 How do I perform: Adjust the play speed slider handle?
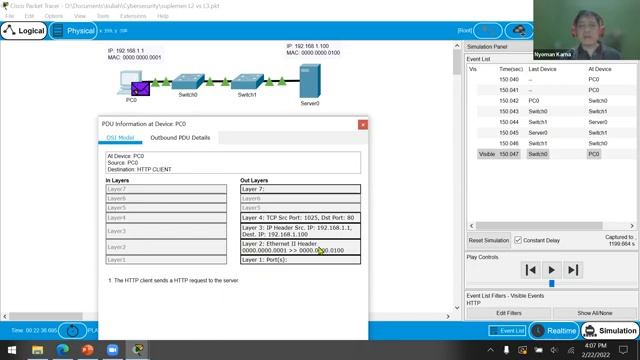tap(551, 283)
